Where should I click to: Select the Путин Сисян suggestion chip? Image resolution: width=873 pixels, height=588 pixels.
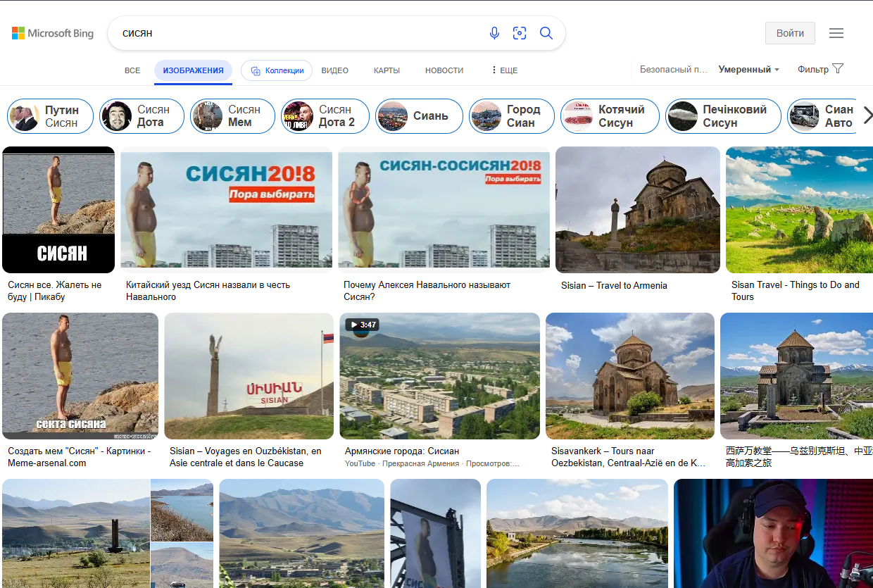point(51,116)
